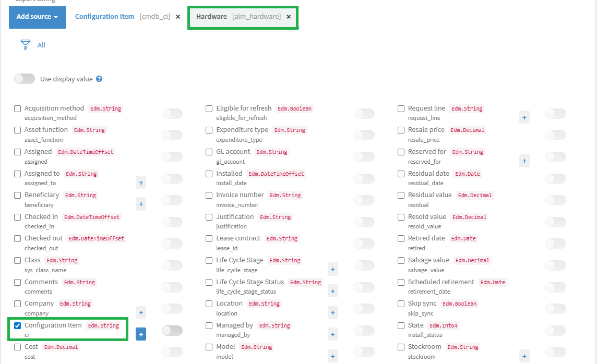The width and height of the screenshot is (597, 364).
Task: Expand the Assigned to field plus icon
Action: tap(141, 182)
